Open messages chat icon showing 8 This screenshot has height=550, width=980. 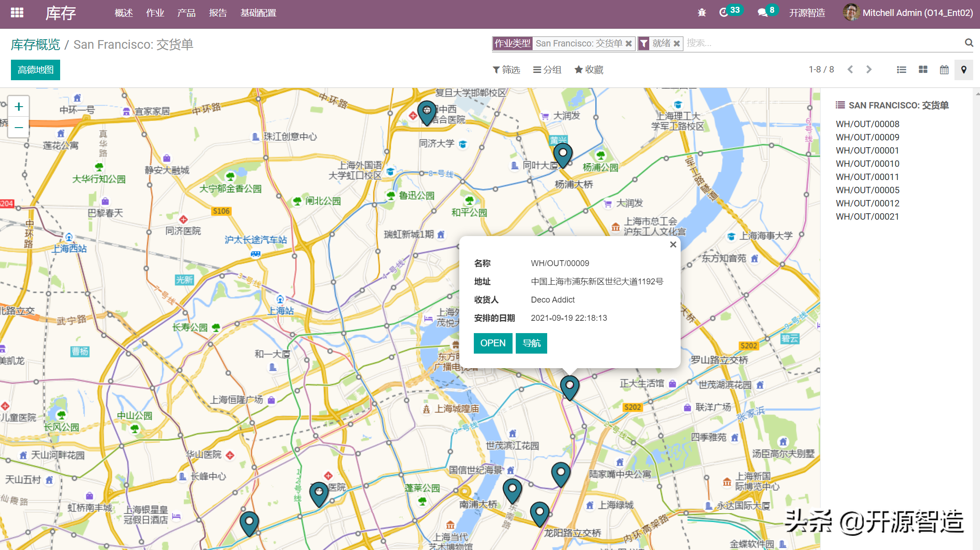click(767, 12)
